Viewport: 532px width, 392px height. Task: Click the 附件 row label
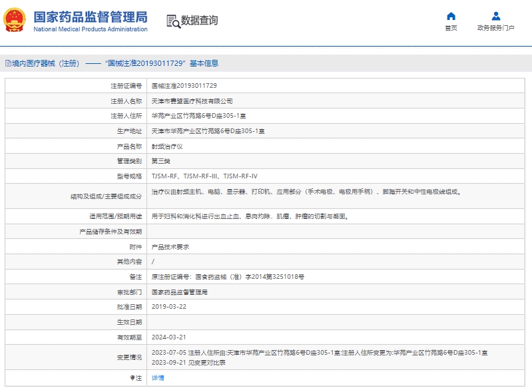[x=136, y=247]
